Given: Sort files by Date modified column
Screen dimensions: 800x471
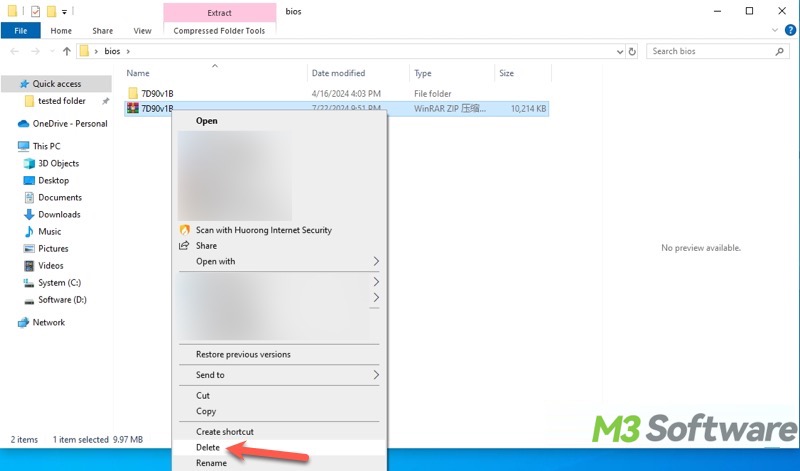Looking at the screenshot, I should pyautogui.click(x=338, y=73).
